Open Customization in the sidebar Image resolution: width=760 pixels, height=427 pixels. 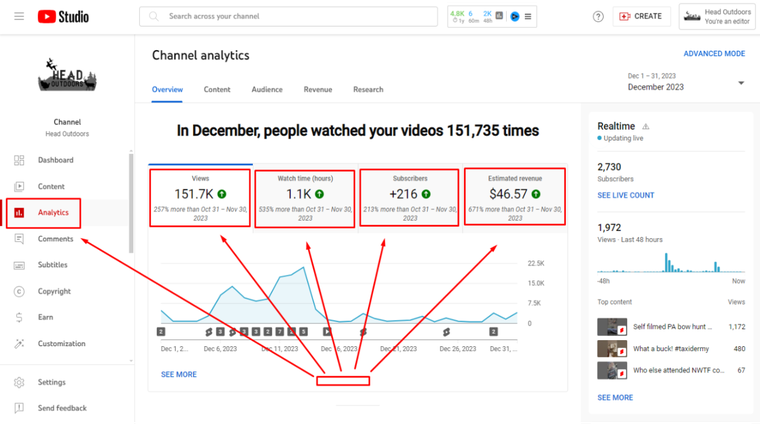tap(62, 343)
